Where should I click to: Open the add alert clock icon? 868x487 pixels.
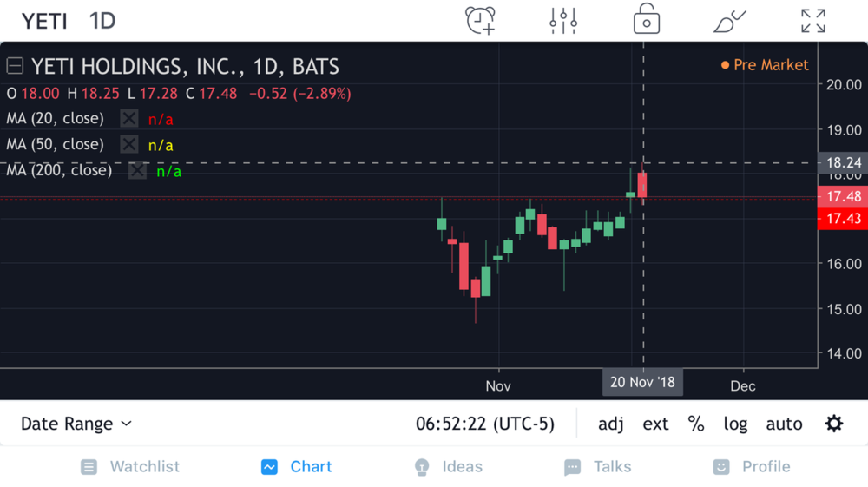click(480, 21)
